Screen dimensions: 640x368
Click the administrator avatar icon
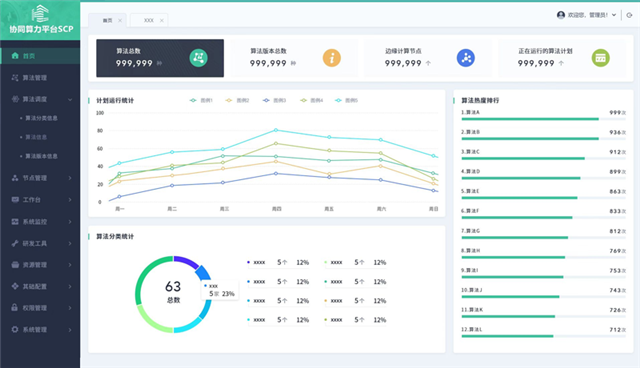pos(561,15)
